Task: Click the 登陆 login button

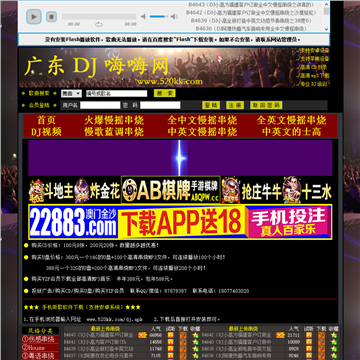Action: pyautogui.click(x=211, y=105)
